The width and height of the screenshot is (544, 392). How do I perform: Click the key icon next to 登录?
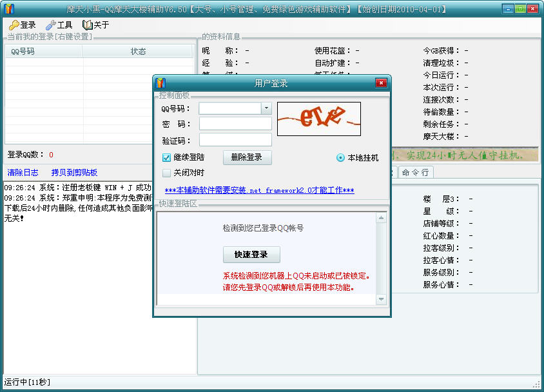pos(14,25)
